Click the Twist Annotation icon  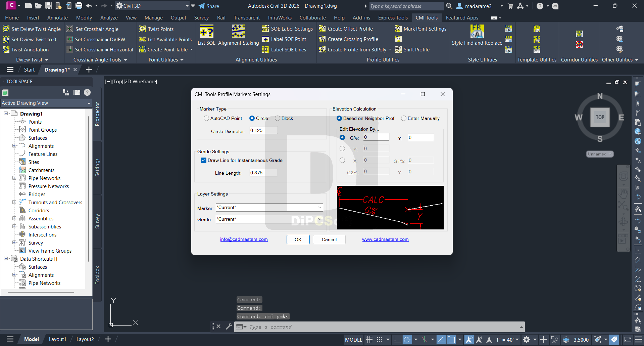pos(6,50)
